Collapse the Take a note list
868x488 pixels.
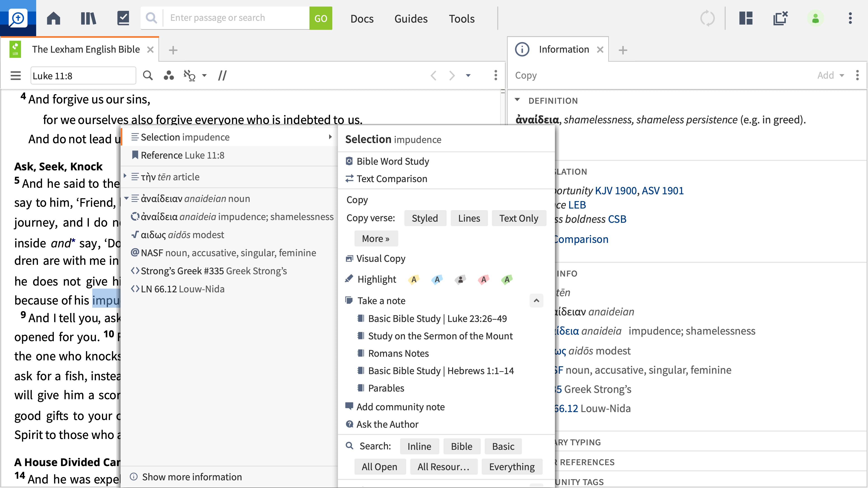(536, 300)
